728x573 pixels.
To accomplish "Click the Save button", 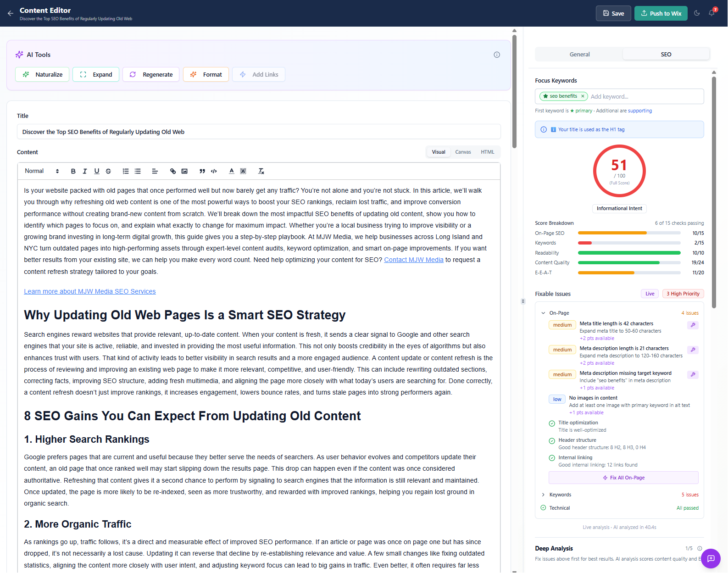I will coord(613,13).
